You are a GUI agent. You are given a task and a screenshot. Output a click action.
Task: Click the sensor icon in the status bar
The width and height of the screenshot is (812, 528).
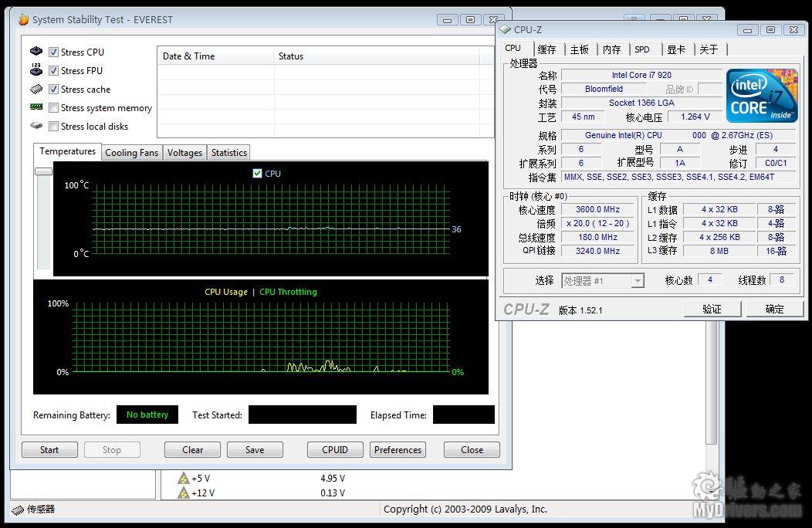[18, 509]
